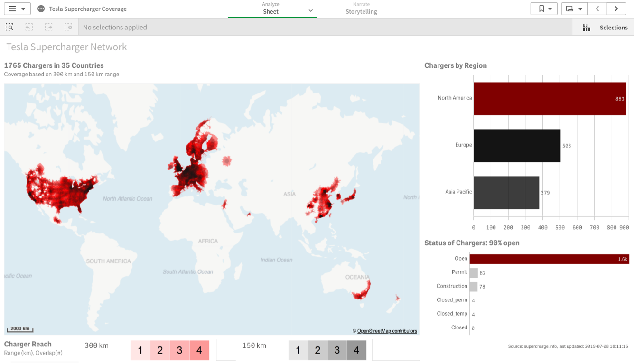Click 300 km red swatch 2
Viewport: 634px width, 364px height.
160,350
